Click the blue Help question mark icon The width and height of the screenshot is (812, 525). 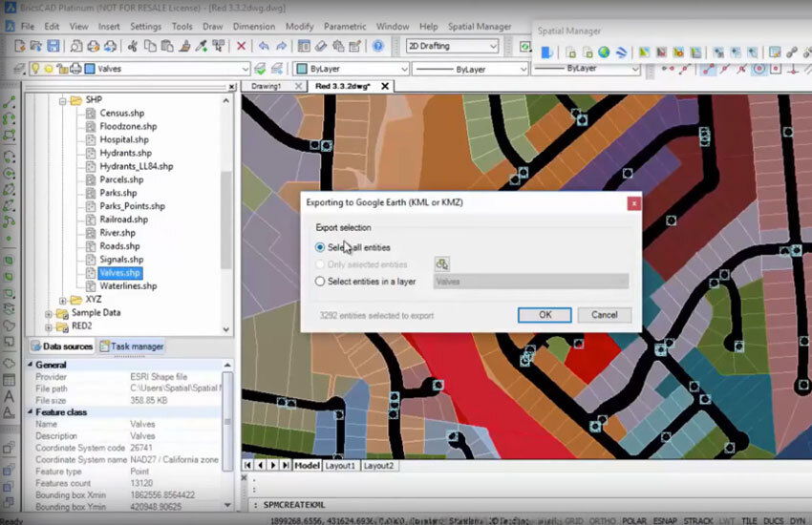click(x=378, y=46)
